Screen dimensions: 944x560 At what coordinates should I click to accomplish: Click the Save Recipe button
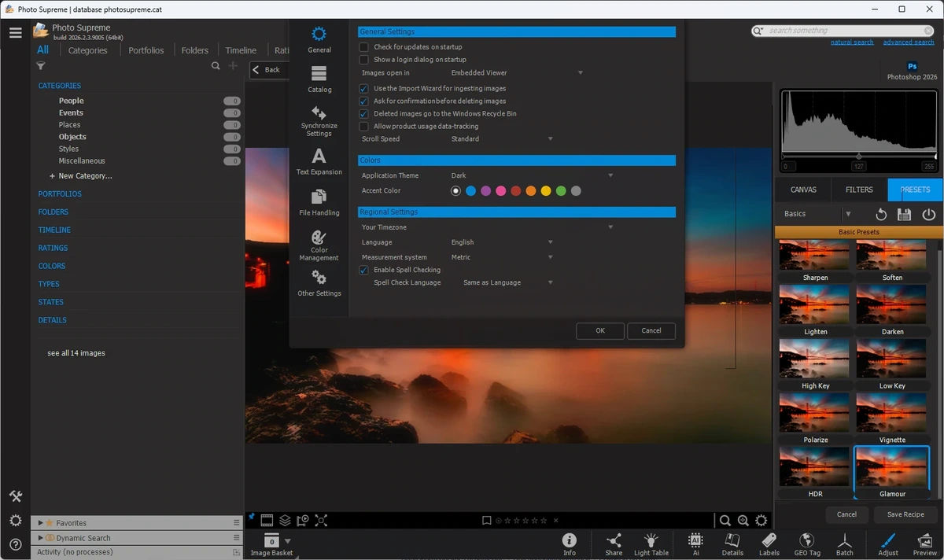(x=905, y=514)
